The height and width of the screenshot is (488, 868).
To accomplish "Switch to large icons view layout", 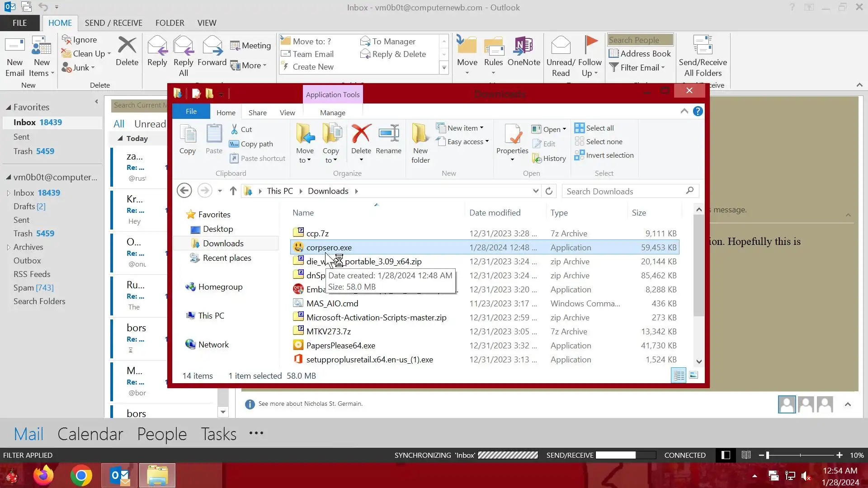I will (x=693, y=375).
